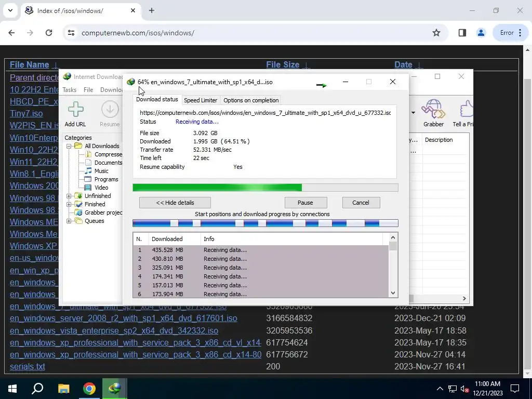
Task: Switch to Chrome from taskbar
Action: (89, 389)
